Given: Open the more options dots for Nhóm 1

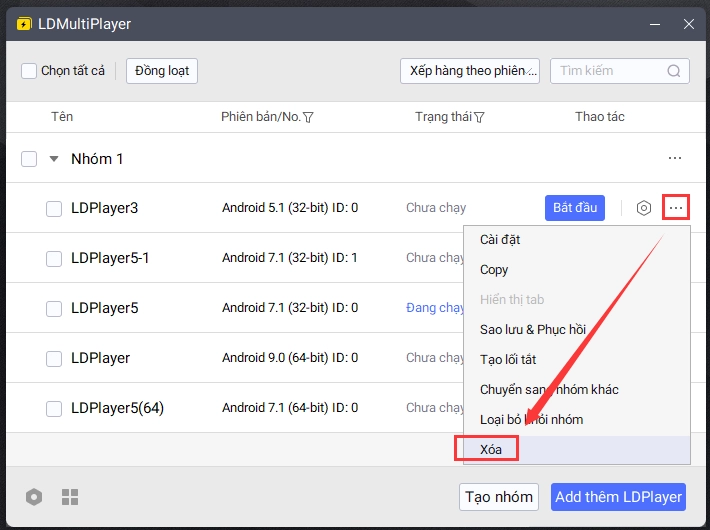Looking at the screenshot, I should 675,158.
